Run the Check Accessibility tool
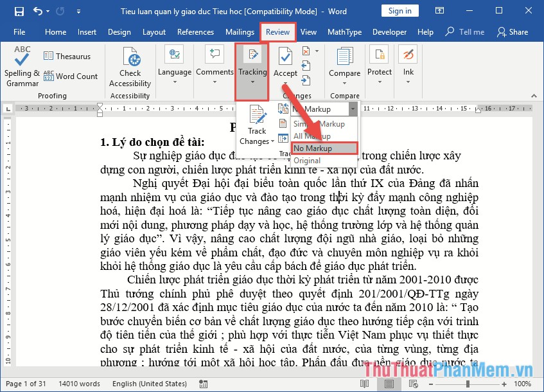Image resolution: width=544 pixels, height=392 pixels. (130, 64)
